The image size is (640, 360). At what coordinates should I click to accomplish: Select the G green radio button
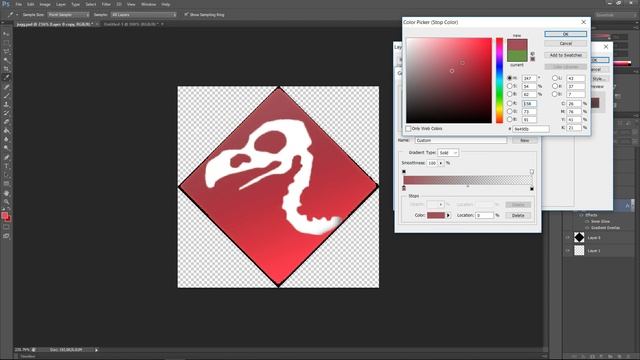tap(509, 111)
